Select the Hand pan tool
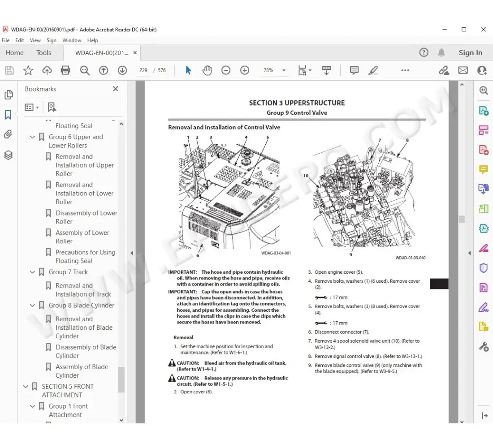The width and height of the screenshot is (493, 448). tap(207, 70)
